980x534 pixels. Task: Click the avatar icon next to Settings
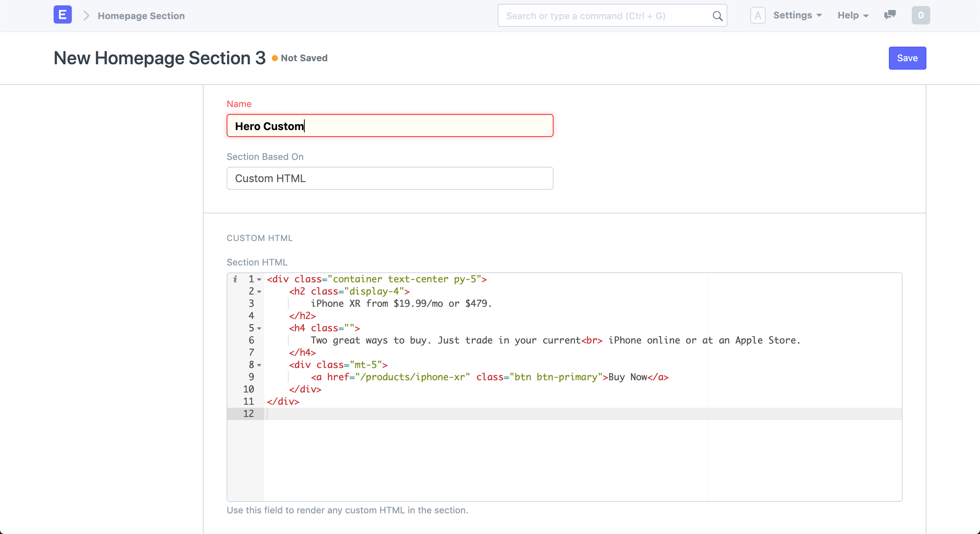click(758, 16)
